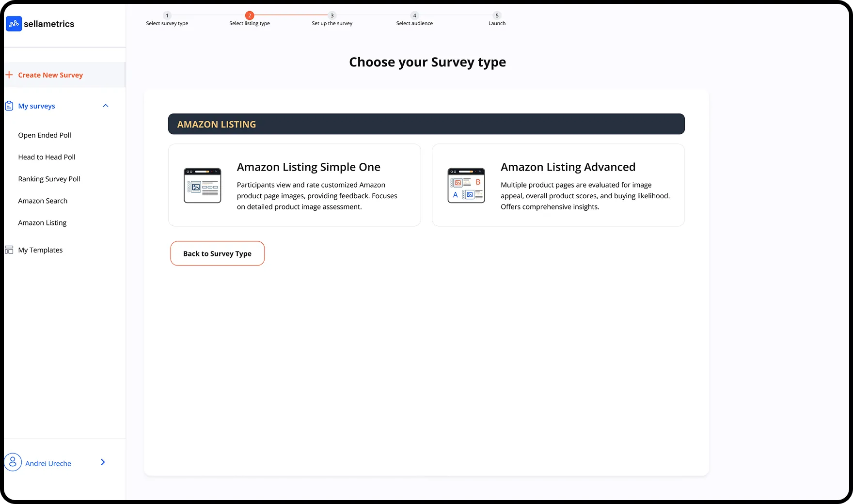This screenshot has height=504, width=853.
Task: Click the Select survey type step label
Action: 167,23
